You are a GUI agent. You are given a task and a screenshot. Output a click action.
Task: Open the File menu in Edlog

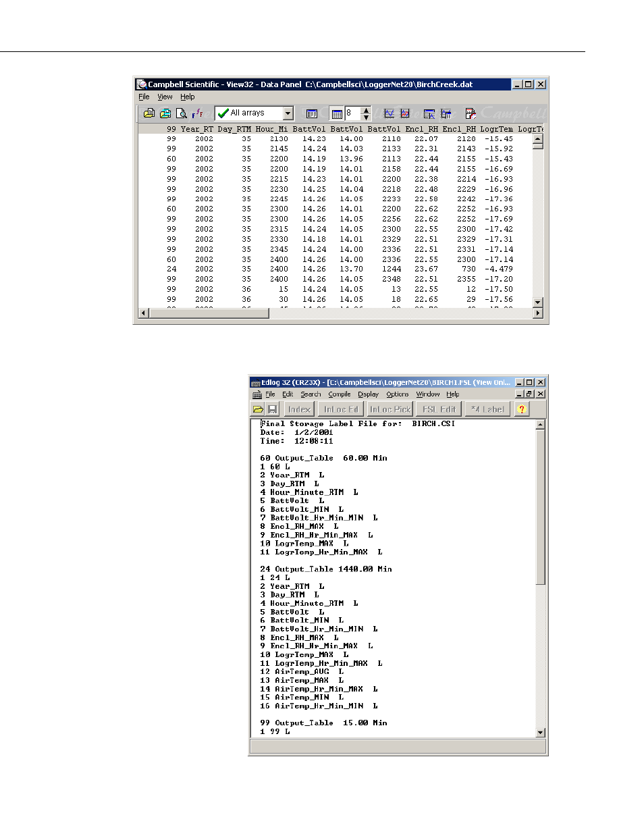tap(270, 394)
